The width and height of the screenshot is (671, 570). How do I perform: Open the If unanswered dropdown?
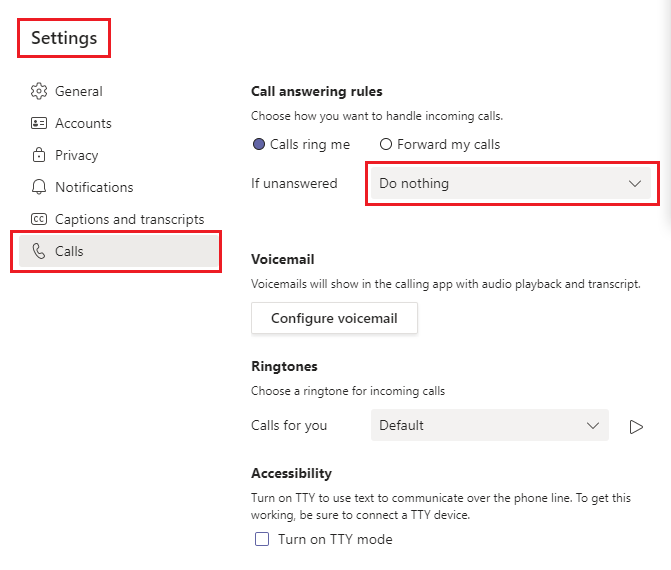(x=510, y=184)
